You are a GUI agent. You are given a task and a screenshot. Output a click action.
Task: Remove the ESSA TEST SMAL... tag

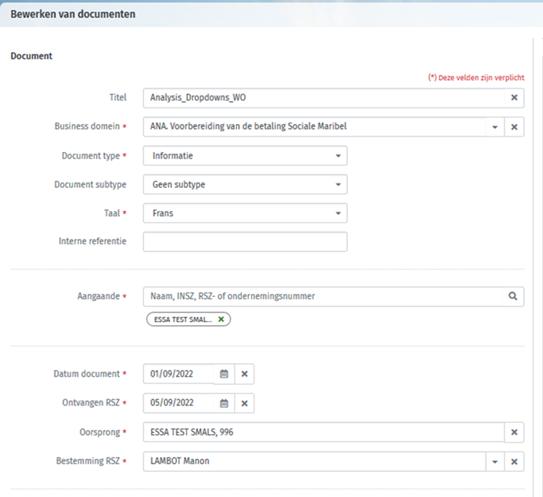pos(221,319)
